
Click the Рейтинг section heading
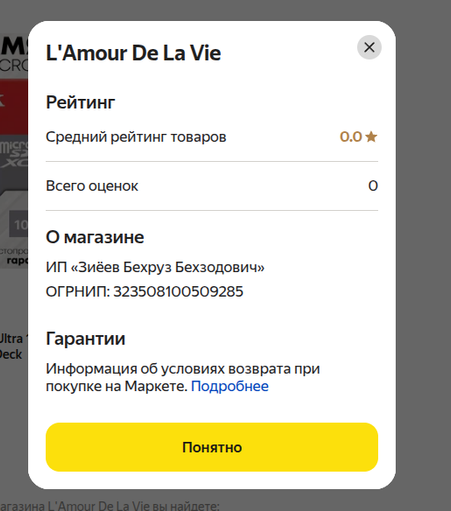(x=80, y=102)
